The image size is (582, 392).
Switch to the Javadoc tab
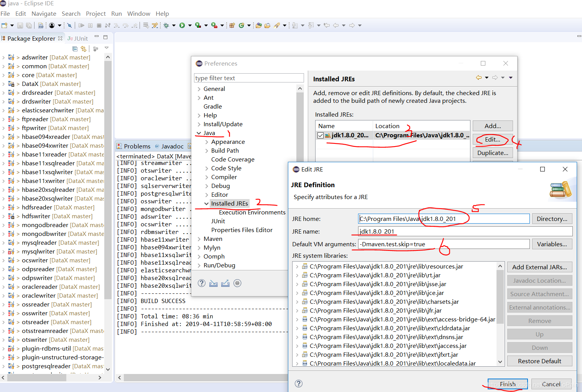tap(169, 146)
